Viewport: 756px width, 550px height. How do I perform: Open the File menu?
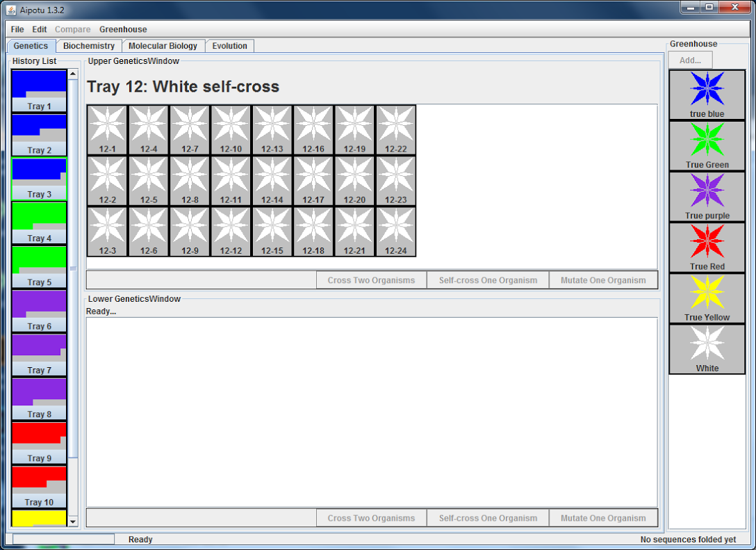[17, 29]
